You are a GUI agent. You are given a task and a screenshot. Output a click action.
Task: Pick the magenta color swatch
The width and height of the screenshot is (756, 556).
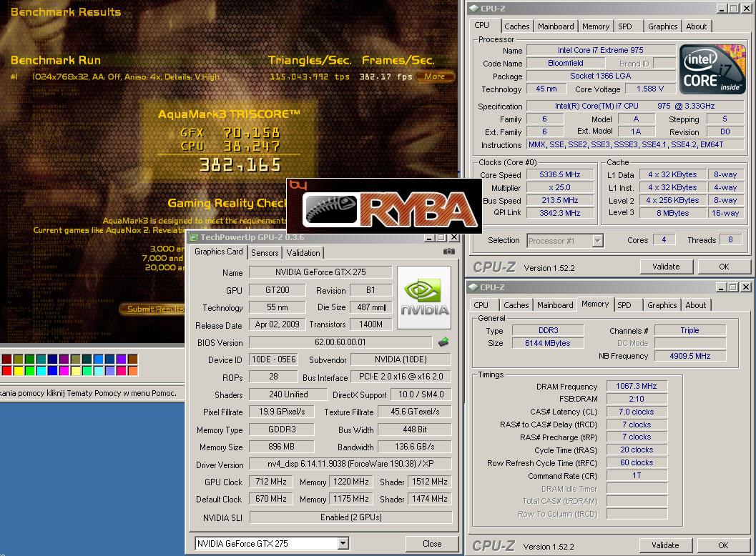(x=64, y=370)
